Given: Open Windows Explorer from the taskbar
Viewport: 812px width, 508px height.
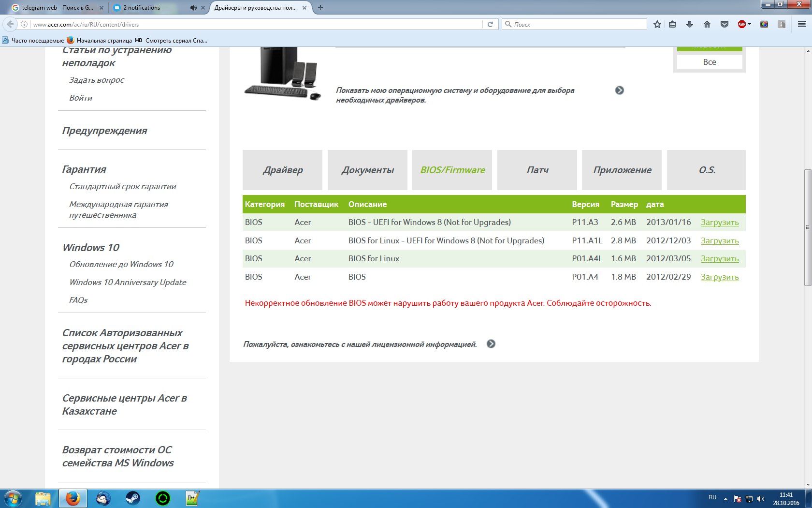Looking at the screenshot, I should pos(43,498).
